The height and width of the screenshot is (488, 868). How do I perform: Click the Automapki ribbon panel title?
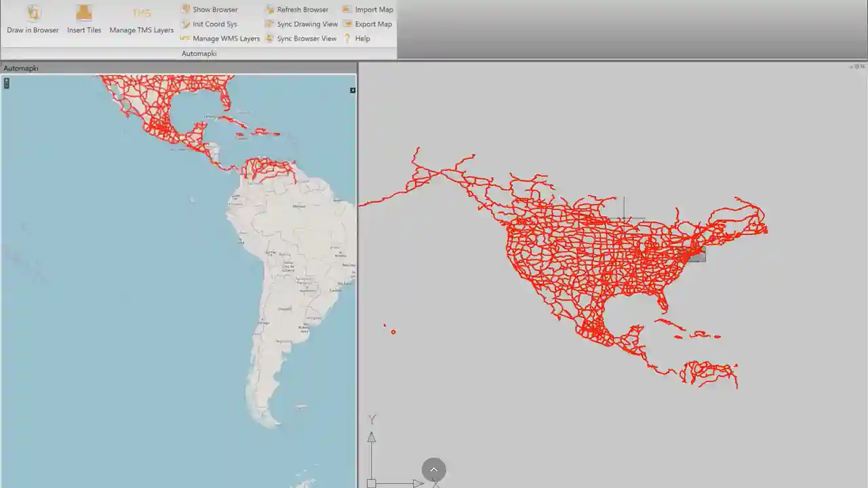tap(199, 54)
